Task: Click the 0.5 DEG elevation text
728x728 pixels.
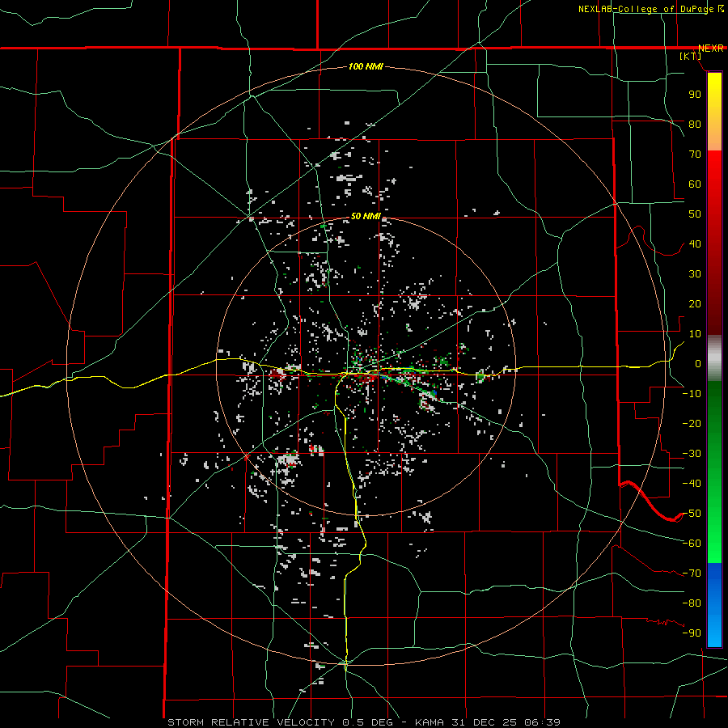Action: (367, 722)
